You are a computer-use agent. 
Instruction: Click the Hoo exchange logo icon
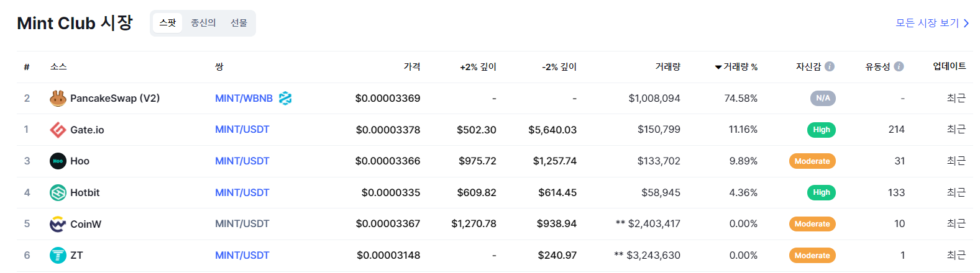pyautogui.click(x=58, y=161)
